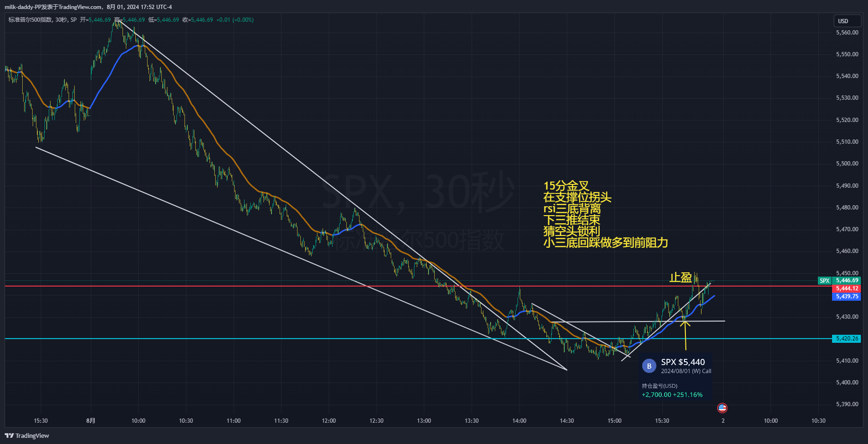This screenshot has width=868, height=444.
Task: Click the cyan 5,420.26 price label
Action: [x=847, y=339]
